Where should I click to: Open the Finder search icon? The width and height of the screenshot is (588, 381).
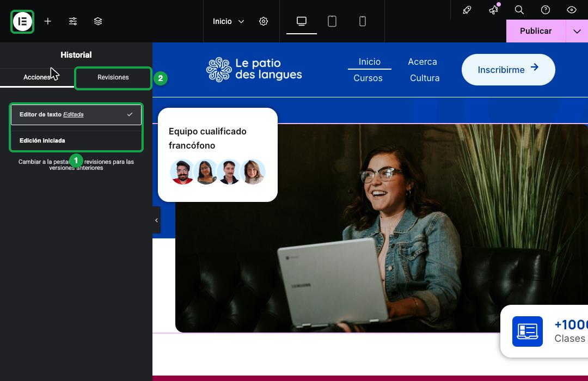pos(519,10)
